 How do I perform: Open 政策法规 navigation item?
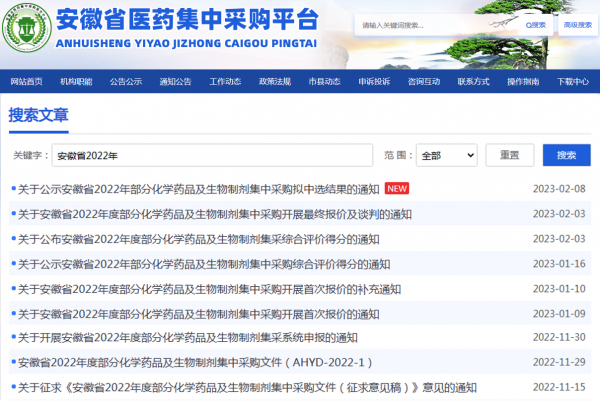click(274, 81)
